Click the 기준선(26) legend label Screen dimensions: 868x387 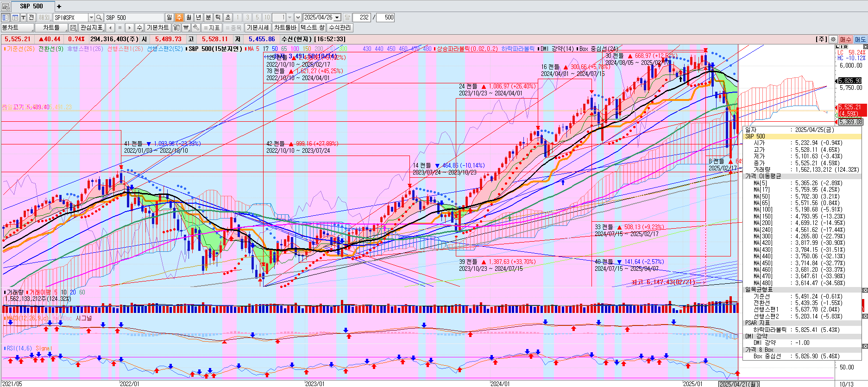tap(20, 49)
